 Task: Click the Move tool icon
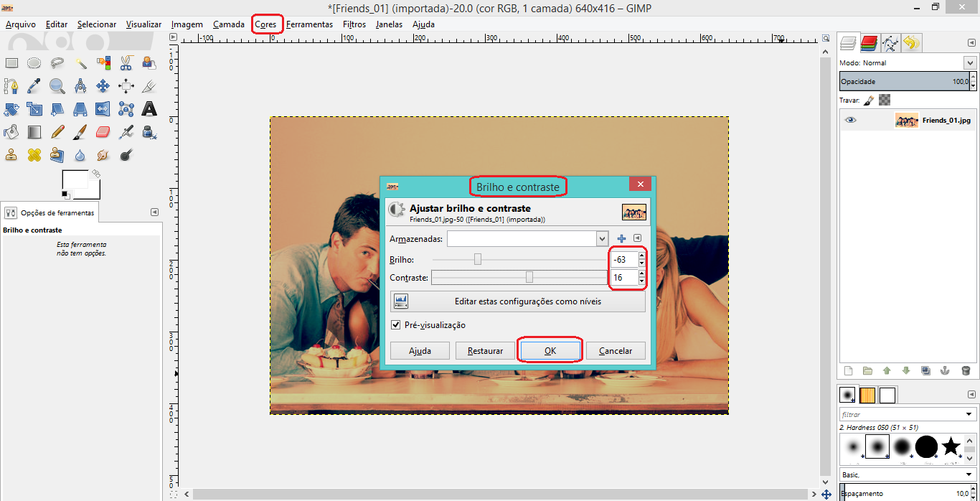103,86
